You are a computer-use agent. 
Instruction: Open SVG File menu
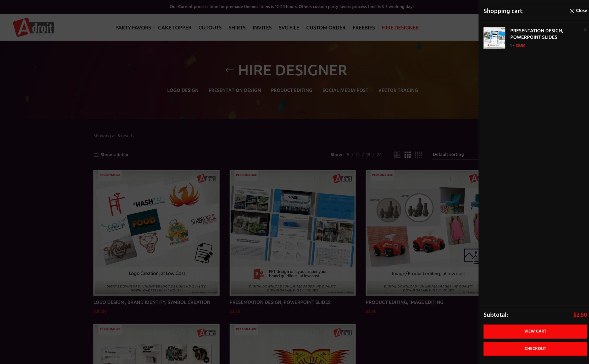[x=289, y=27]
